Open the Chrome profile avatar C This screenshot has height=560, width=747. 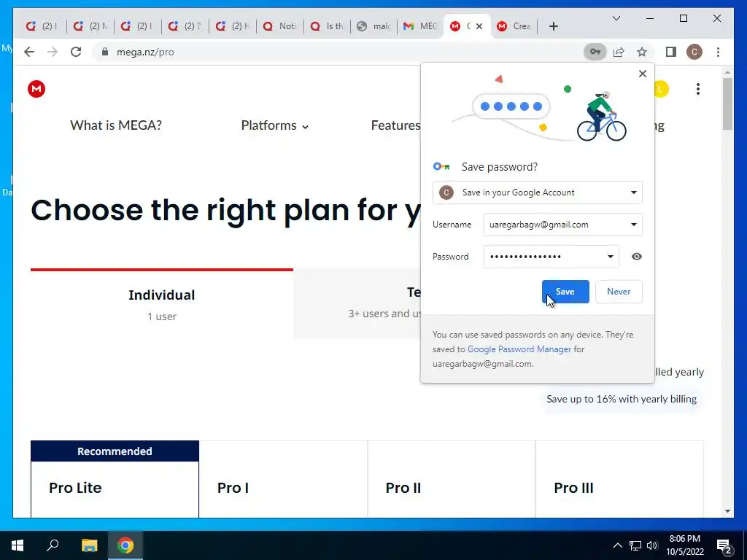[694, 52]
